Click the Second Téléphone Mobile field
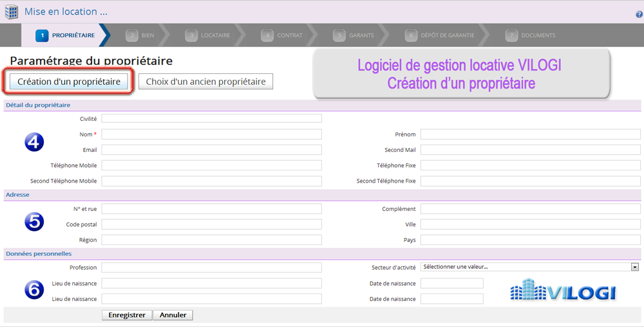644x330 pixels. 211,181
